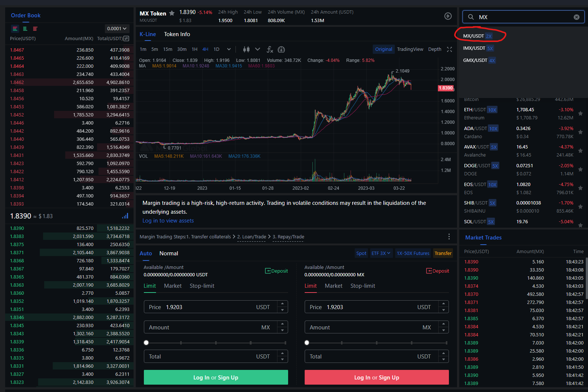Show sell-orders-only order book view
Viewport: 588px width, 392px height.
(35, 29)
